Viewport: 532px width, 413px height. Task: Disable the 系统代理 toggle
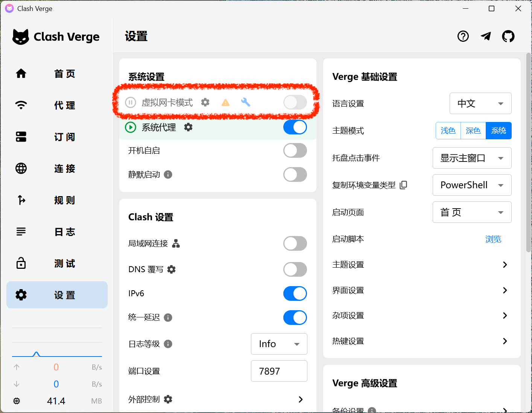295,127
